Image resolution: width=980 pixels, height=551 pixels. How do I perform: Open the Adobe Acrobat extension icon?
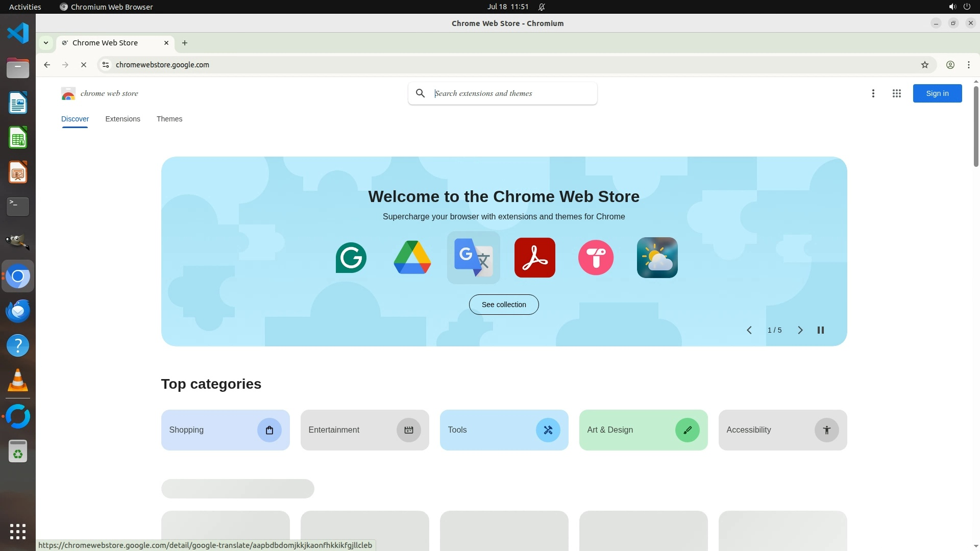(x=534, y=258)
